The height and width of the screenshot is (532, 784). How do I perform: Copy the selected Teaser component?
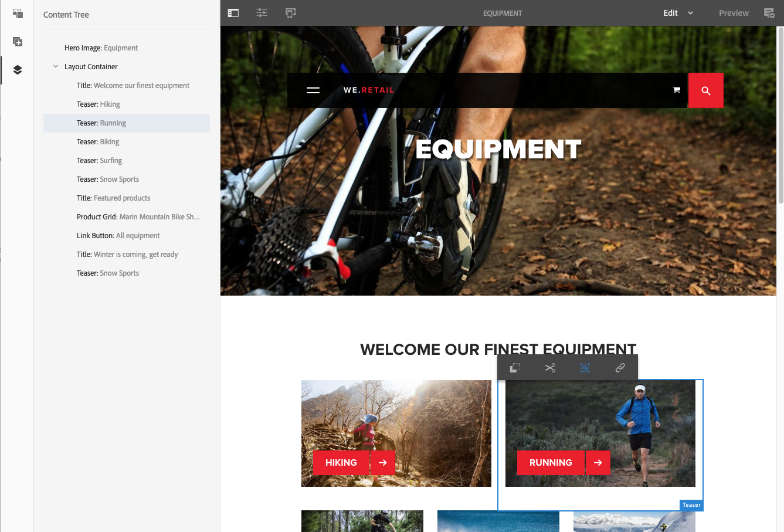[x=515, y=368]
